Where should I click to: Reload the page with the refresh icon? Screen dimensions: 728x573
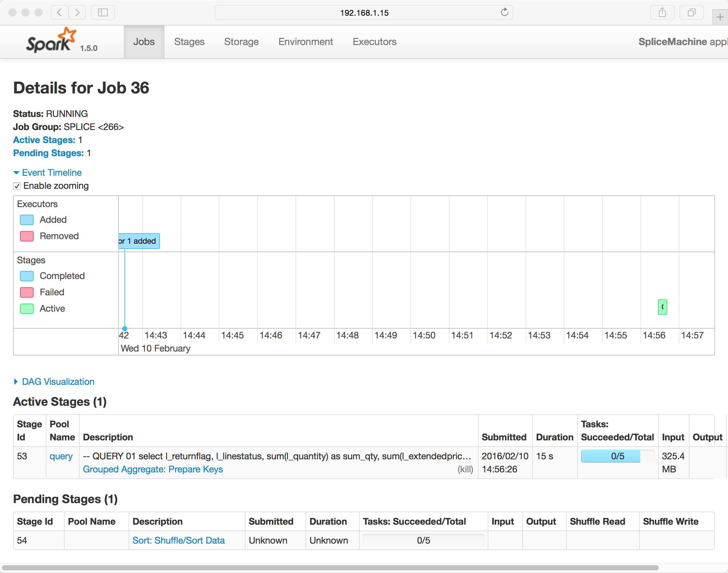coord(504,12)
